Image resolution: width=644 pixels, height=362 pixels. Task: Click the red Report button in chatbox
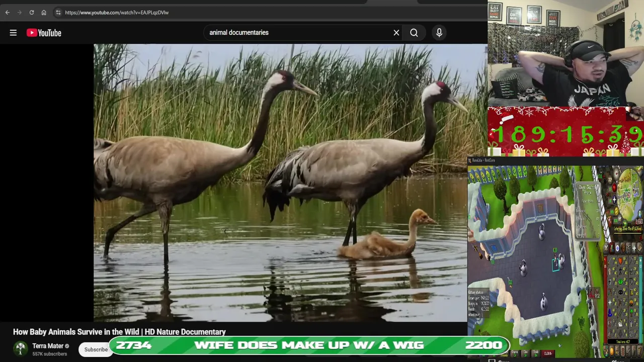pyautogui.click(x=548, y=353)
